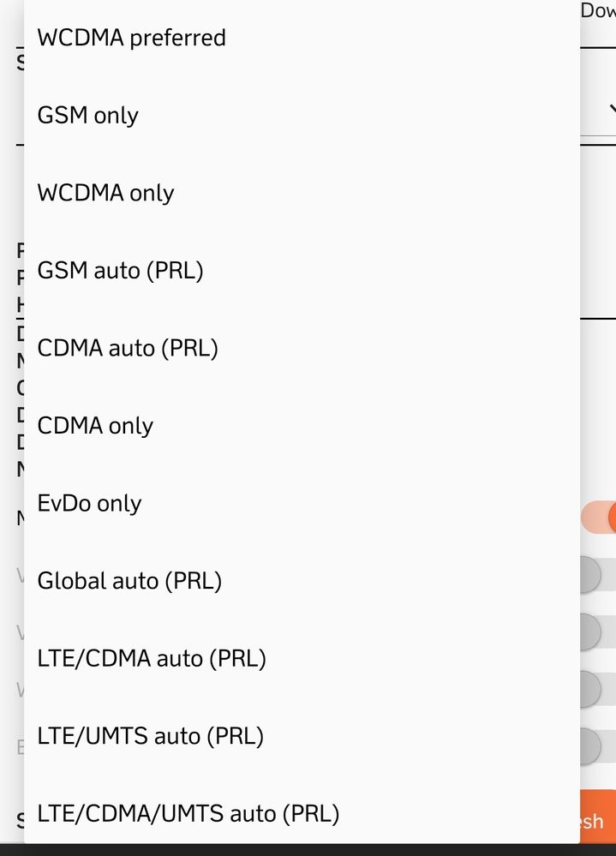Viewport: 616px width, 856px height.
Task: Toggle the first gray switch below orange one
Action: click(x=598, y=575)
